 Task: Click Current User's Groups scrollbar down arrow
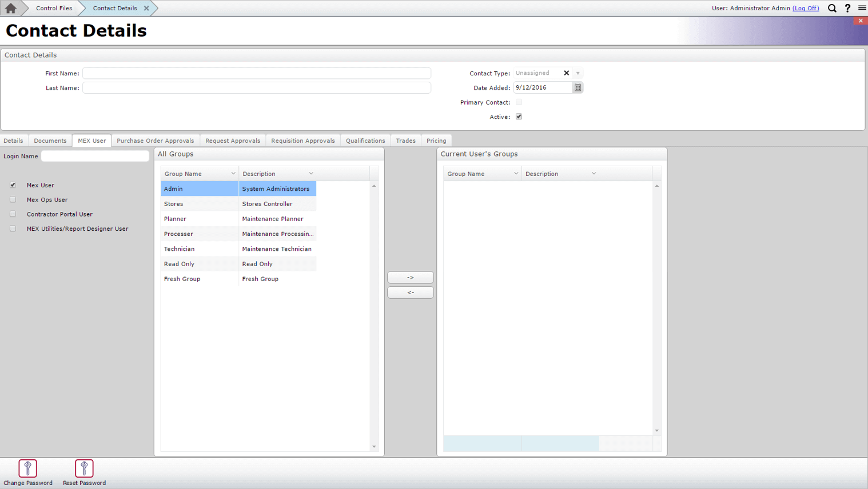(x=657, y=431)
